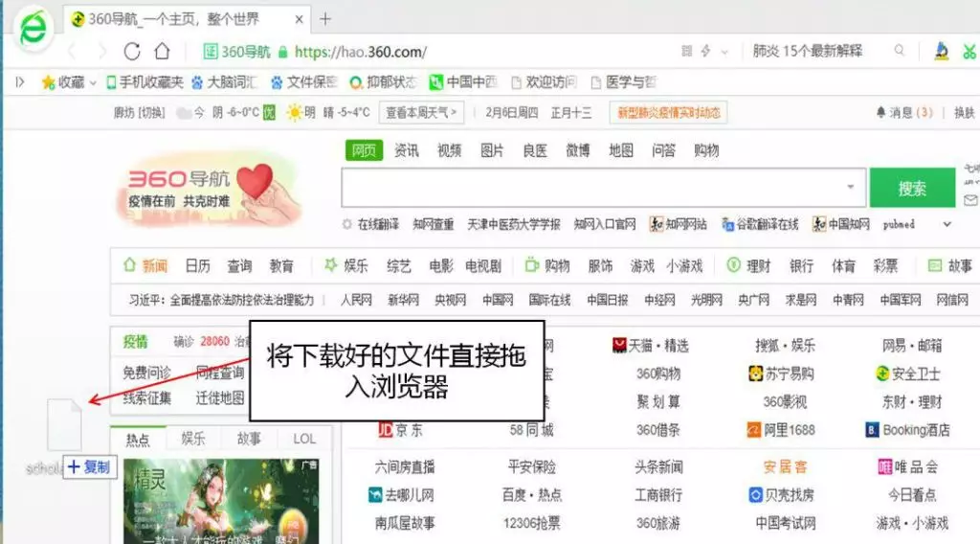Screen dimensions: 980x544
Task: Switch to the LOL content tab
Action: [x=304, y=439]
